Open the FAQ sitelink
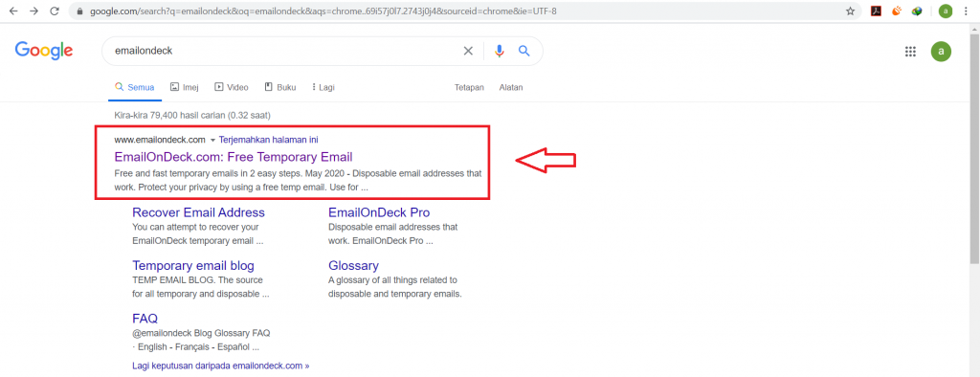 tap(145, 319)
